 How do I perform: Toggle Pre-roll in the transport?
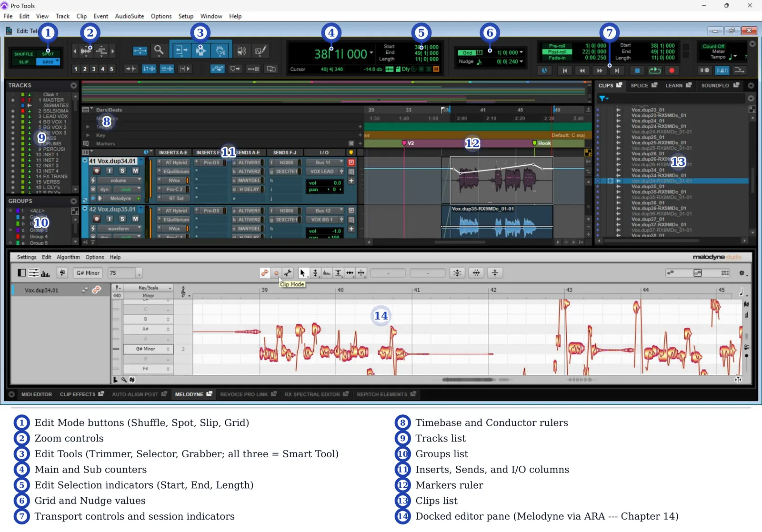point(557,46)
